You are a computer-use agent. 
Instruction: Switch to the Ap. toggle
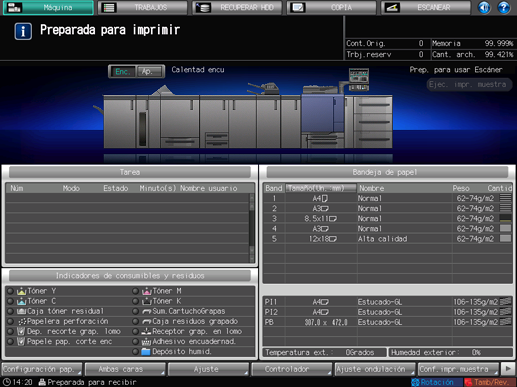coord(150,71)
